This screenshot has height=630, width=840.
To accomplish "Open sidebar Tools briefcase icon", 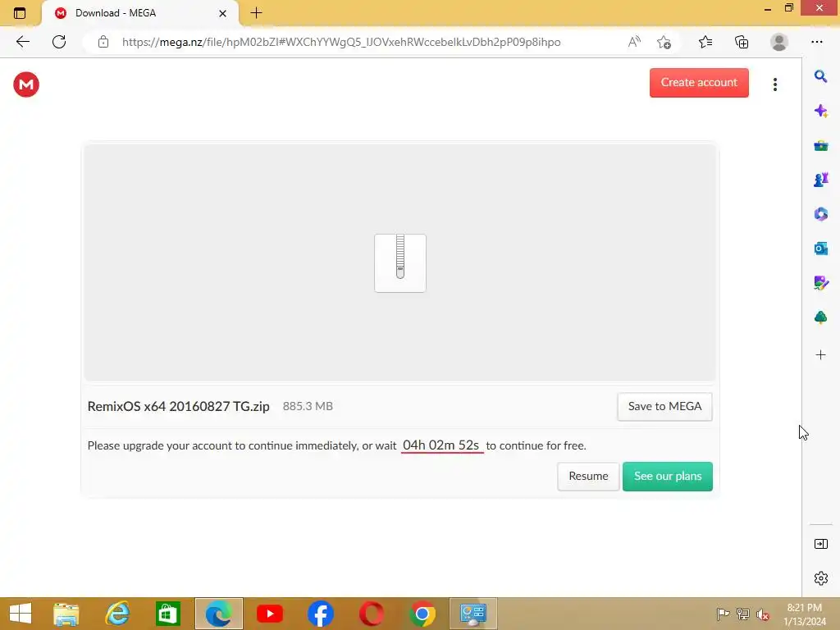I will (x=820, y=146).
